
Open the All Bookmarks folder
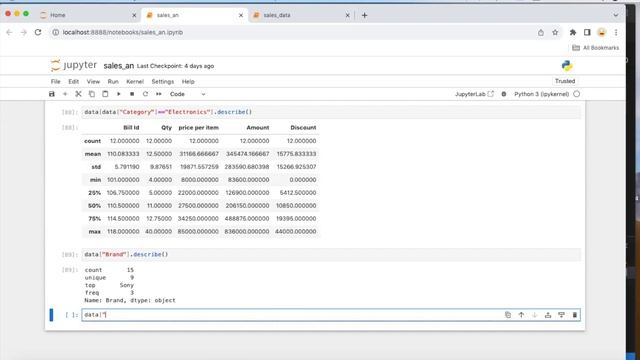[596, 48]
